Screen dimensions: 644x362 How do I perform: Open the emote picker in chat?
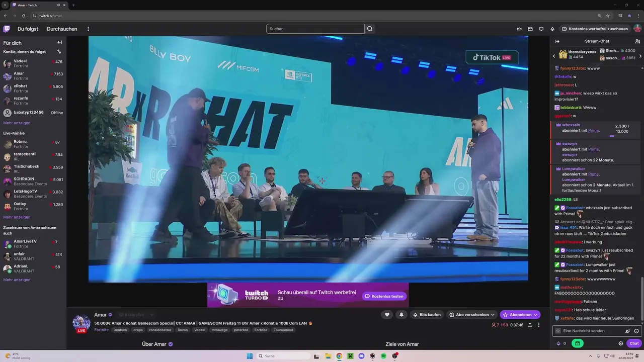(636, 331)
